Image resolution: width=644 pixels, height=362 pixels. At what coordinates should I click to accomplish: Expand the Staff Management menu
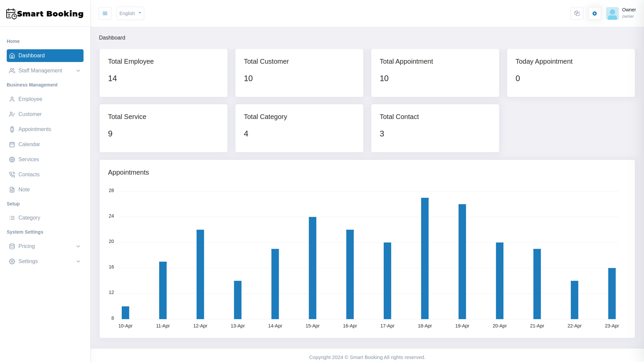click(78, 71)
